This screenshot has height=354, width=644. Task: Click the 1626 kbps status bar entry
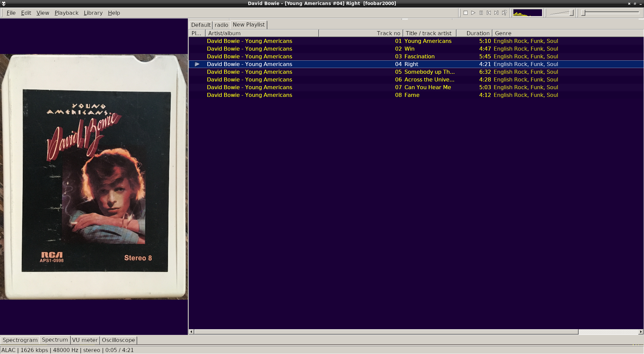pyautogui.click(x=34, y=350)
